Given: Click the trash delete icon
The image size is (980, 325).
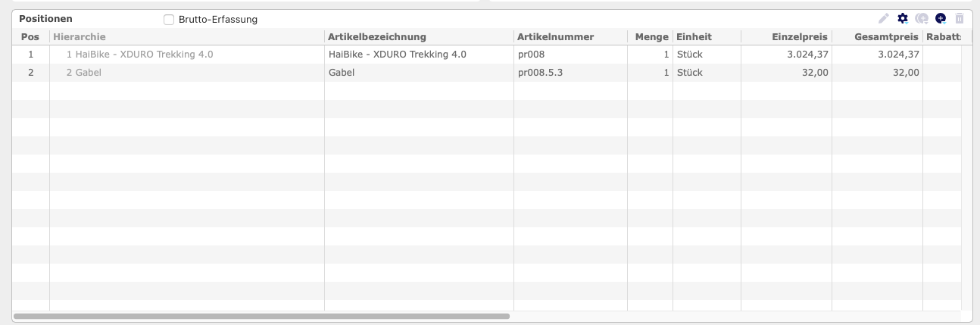Looking at the screenshot, I should [x=960, y=18].
